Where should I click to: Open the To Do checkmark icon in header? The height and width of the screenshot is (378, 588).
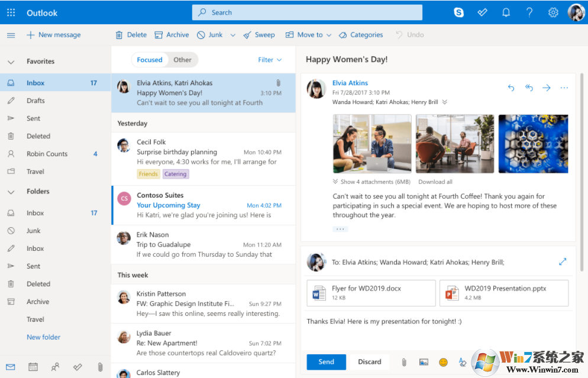[x=482, y=13]
